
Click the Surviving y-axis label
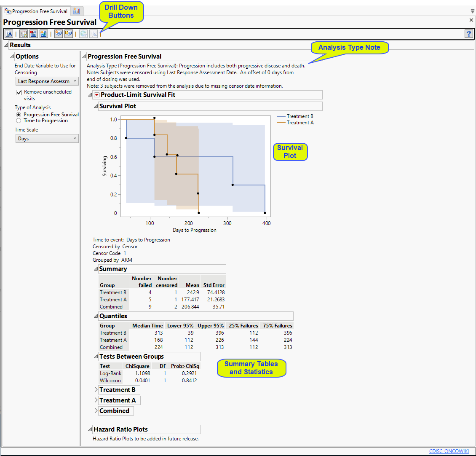105,166
